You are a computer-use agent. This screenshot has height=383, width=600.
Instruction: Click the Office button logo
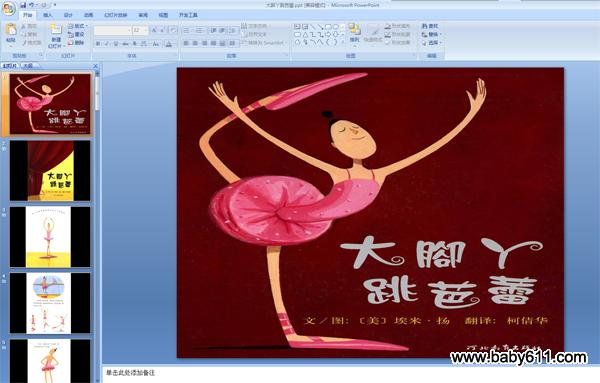pyautogui.click(x=8, y=8)
